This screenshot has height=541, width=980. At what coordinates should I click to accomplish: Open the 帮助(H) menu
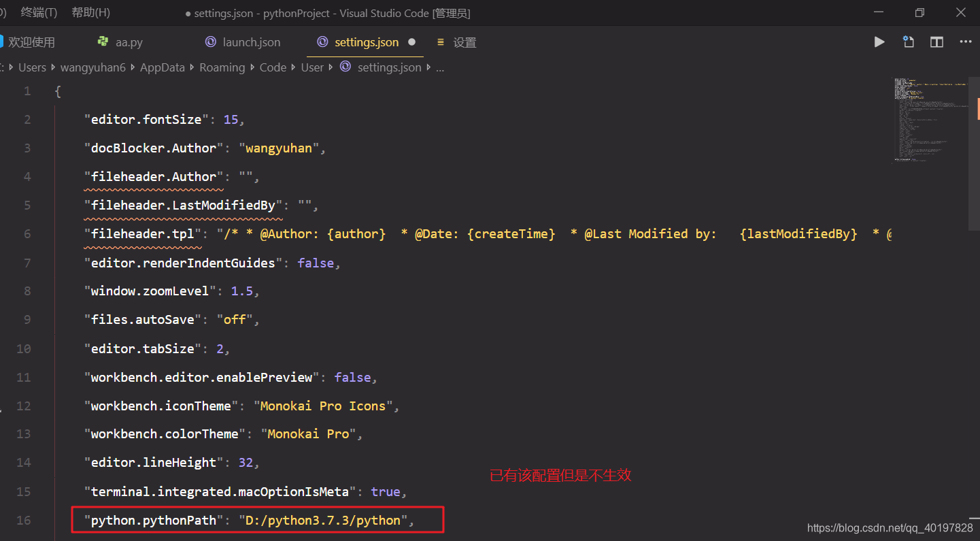(90, 13)
